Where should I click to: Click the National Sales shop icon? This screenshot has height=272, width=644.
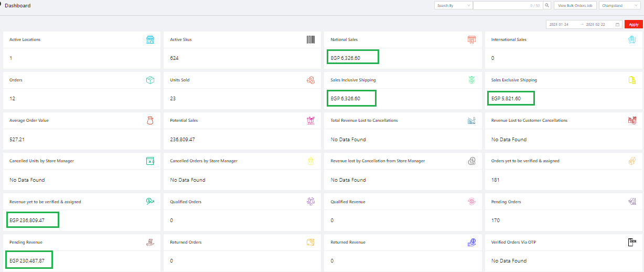pyautogui.click(x=471, y=40)
